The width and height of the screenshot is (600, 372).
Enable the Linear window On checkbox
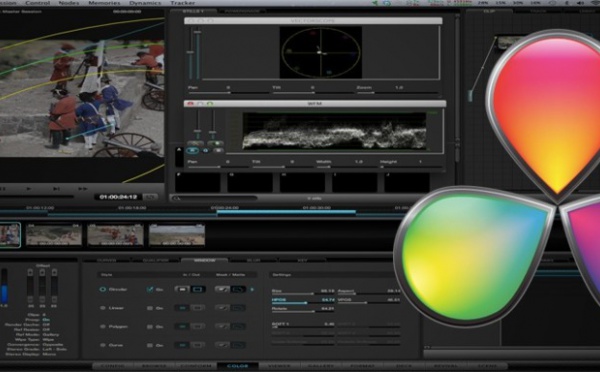point(150,308)
